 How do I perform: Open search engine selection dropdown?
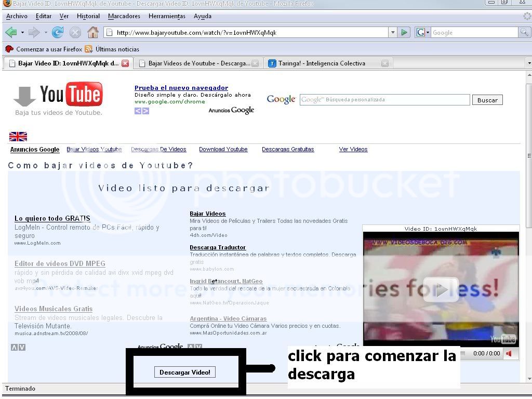(x=428, y=33)
